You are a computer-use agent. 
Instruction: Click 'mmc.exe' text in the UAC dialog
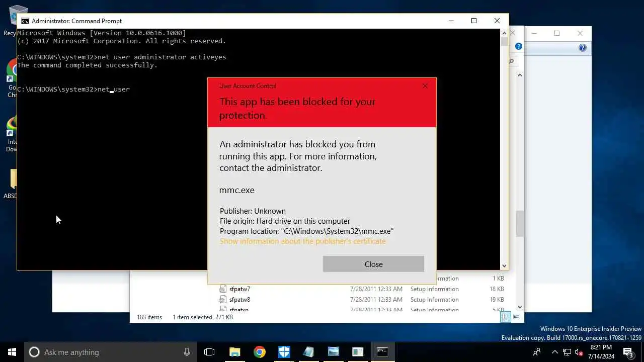tap(237, 190)
